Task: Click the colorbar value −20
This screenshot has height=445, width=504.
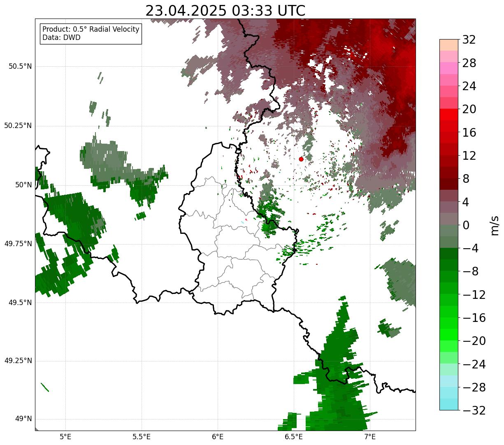Action: [x=474, y=341]
